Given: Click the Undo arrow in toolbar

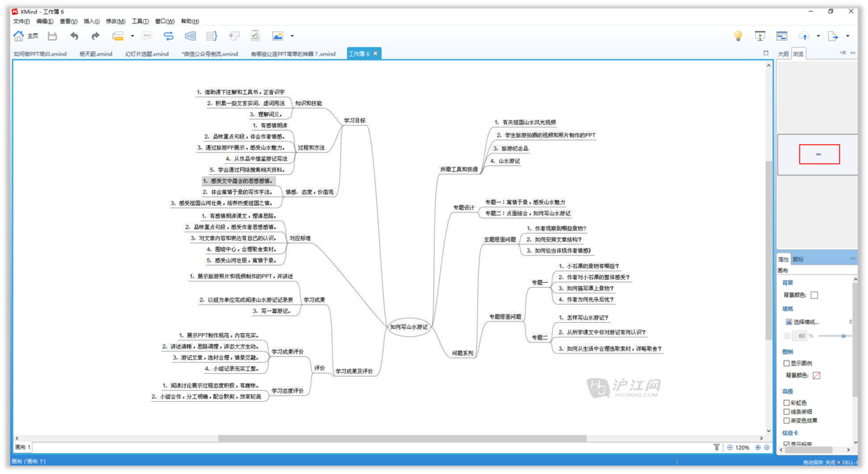Looking at the screenshot, I should (74, 36).
